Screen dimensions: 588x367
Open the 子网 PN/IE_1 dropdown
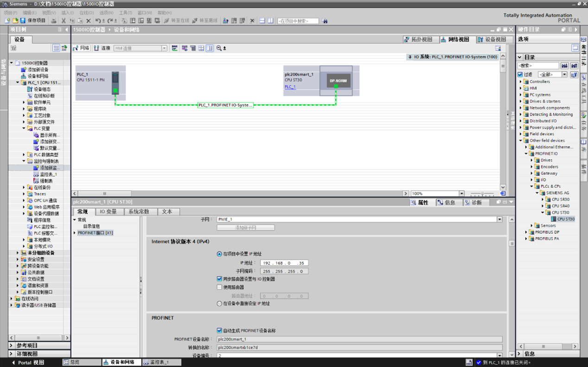click(x=499, y=219)
